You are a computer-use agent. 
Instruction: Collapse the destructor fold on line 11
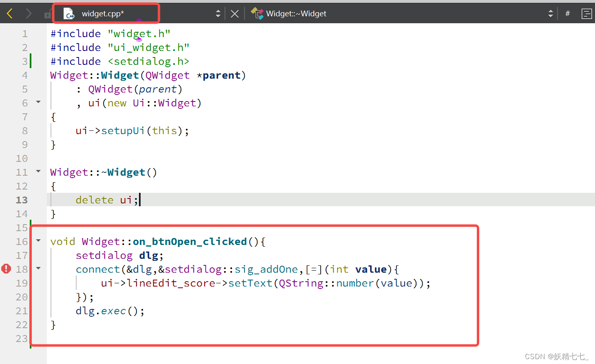point(38,171)
